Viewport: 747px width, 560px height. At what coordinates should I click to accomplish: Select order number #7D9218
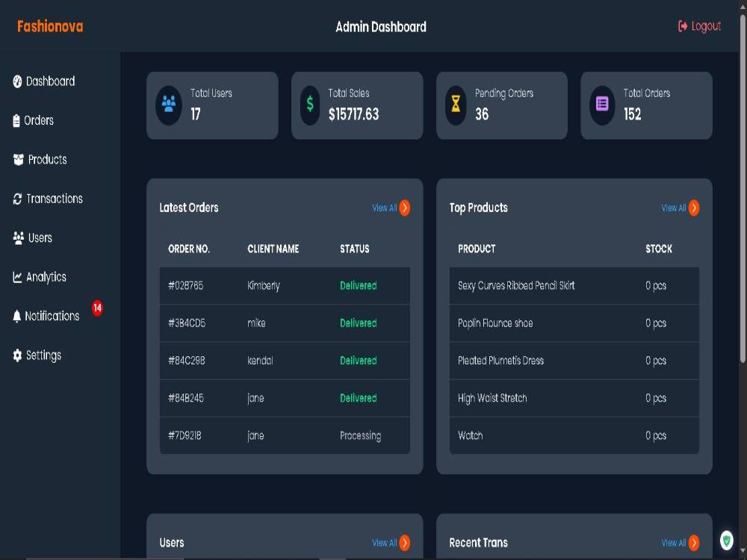pos(185,436)
